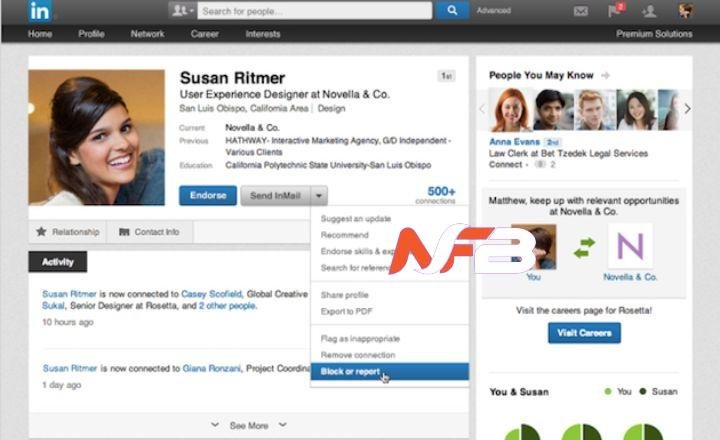Click the Visit Careers button
The width and height of the screenshot is (720, 440).
(585, 333)
